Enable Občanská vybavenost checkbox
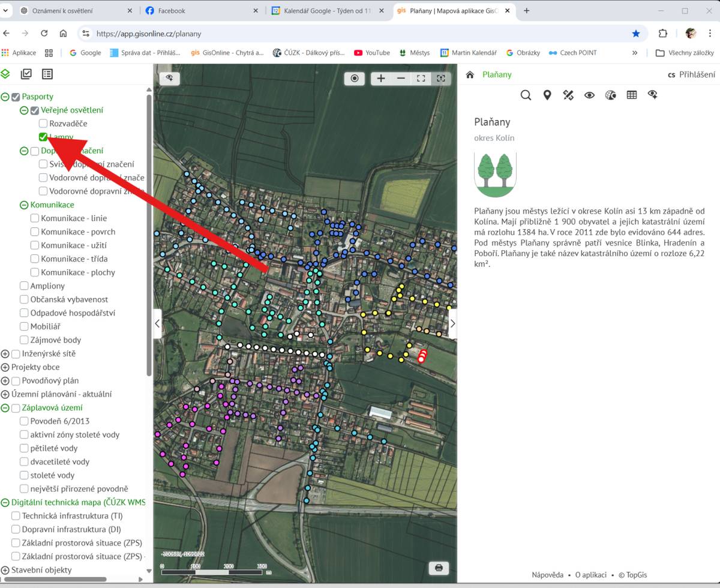 point(24,299)
